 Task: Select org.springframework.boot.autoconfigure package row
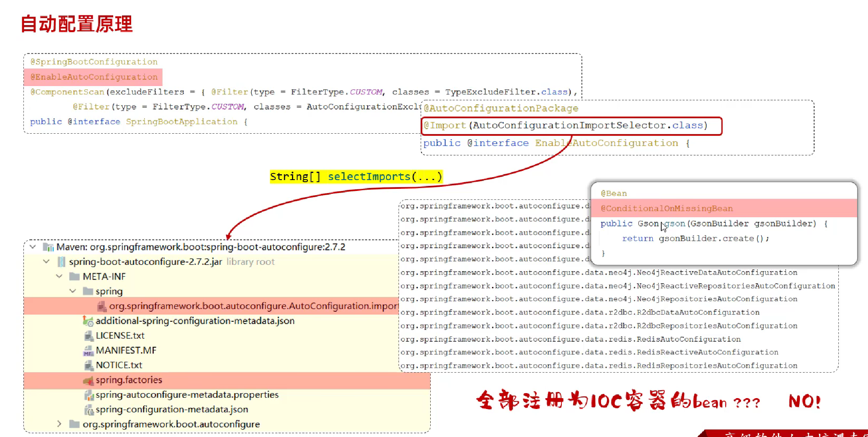coord(171,424)
